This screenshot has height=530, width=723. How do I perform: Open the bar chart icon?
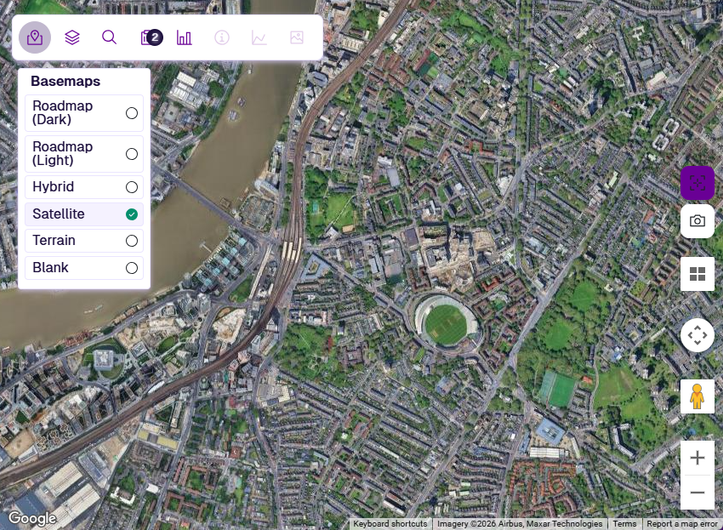click(x=184, y=37)
